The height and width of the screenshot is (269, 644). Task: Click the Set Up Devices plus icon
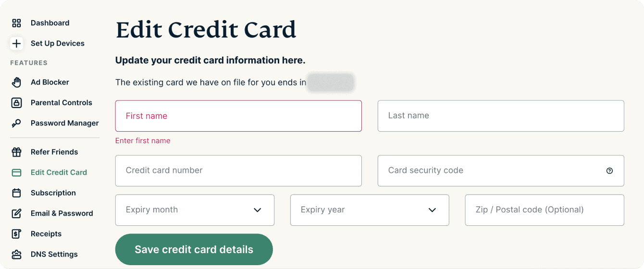tap(16, 44)
